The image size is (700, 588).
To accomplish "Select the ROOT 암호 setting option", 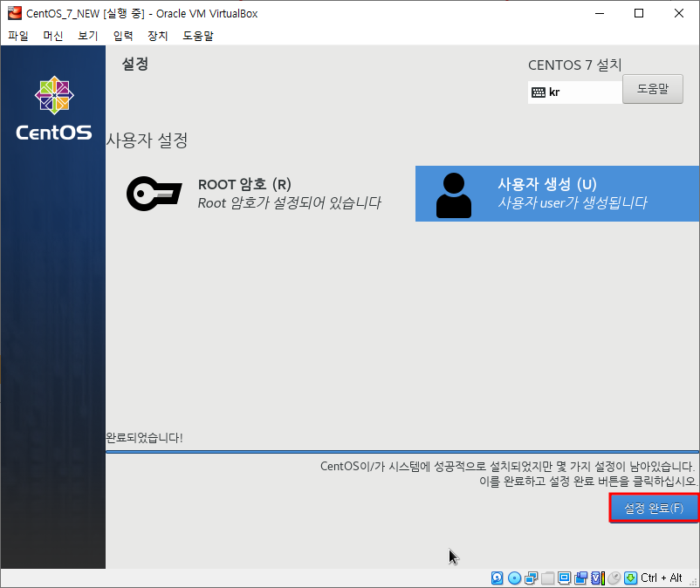I will click(244, 194).
